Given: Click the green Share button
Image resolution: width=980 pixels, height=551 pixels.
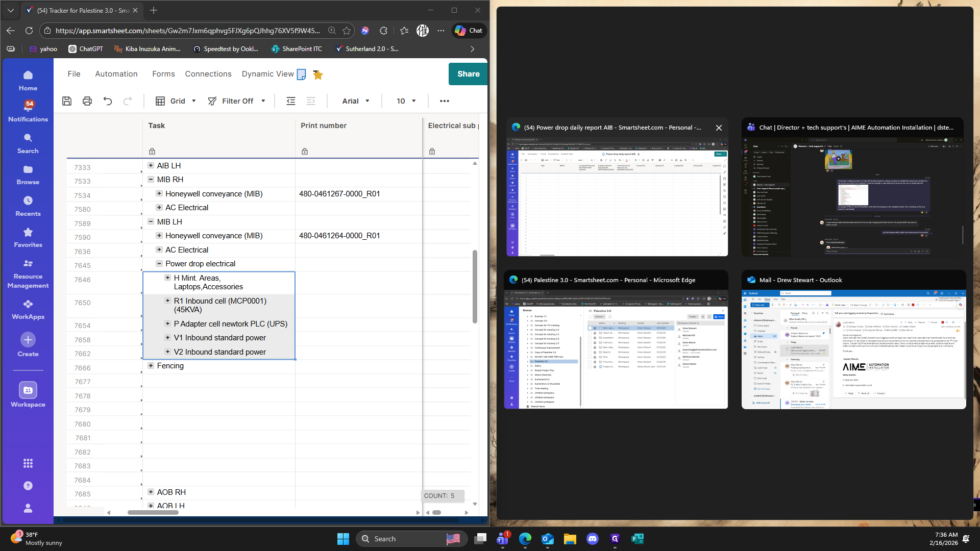Looking at the screenshot, I should 468,74.
